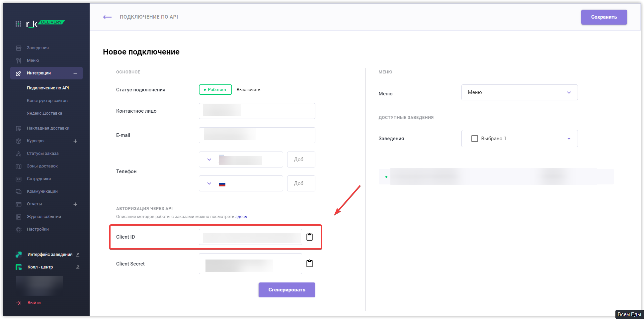The width and height of the screenshot is (644, 319).
Task: Click the Контактное лицо input field
Action: (x=257, y=111)
